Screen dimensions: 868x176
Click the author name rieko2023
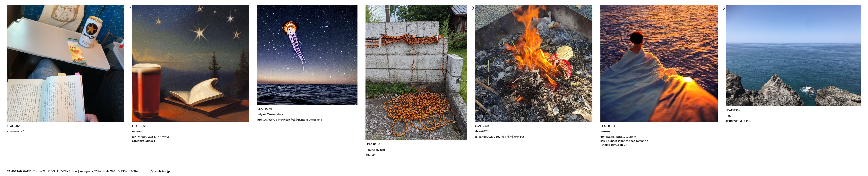click(x=482, y=131)
